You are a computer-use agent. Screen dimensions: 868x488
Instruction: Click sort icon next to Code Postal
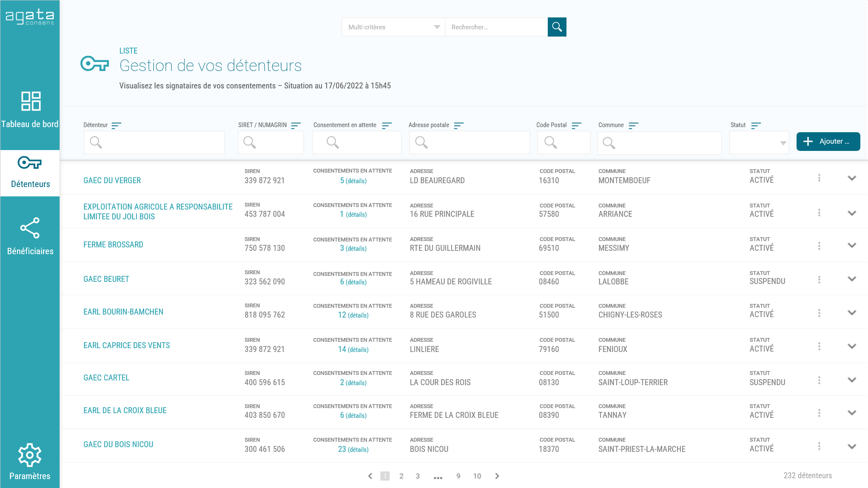pyautogui.click(x=576, y=125)
